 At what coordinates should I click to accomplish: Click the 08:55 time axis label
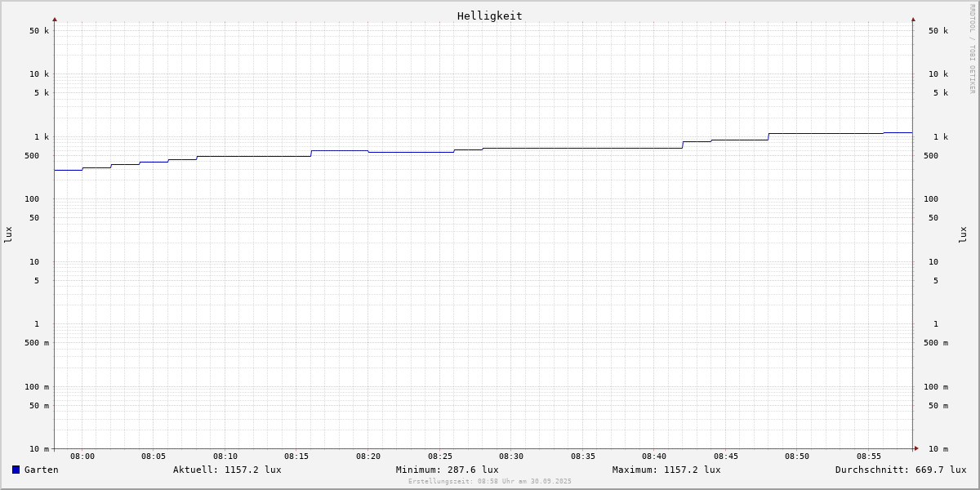pyautogui.click(x=869, y=457)
